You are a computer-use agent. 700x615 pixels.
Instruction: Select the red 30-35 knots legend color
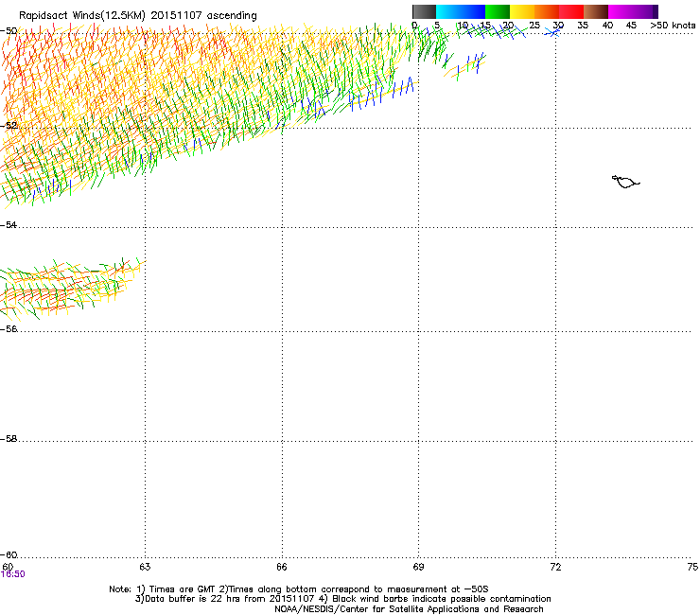(571, 11)
